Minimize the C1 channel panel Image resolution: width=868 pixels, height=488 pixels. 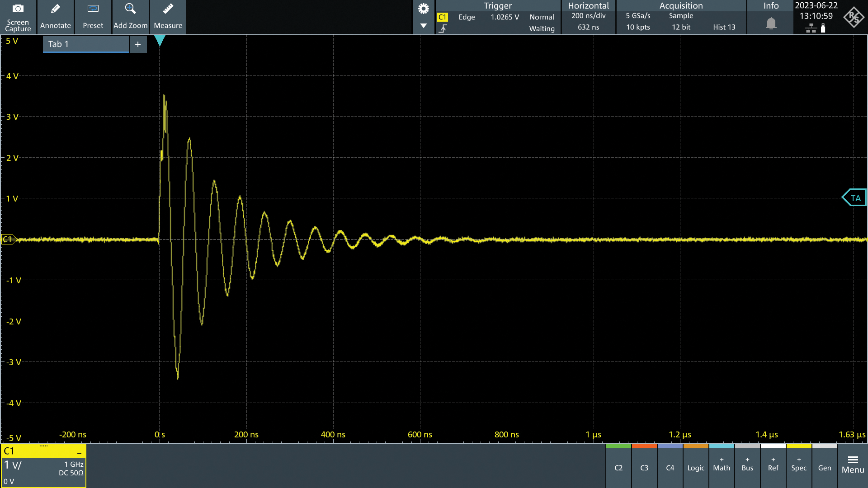click(79, 452)
